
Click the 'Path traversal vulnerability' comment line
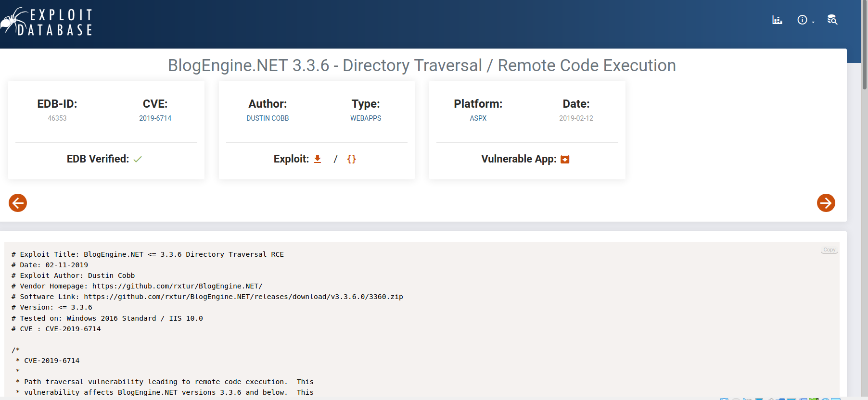[165, 382]
